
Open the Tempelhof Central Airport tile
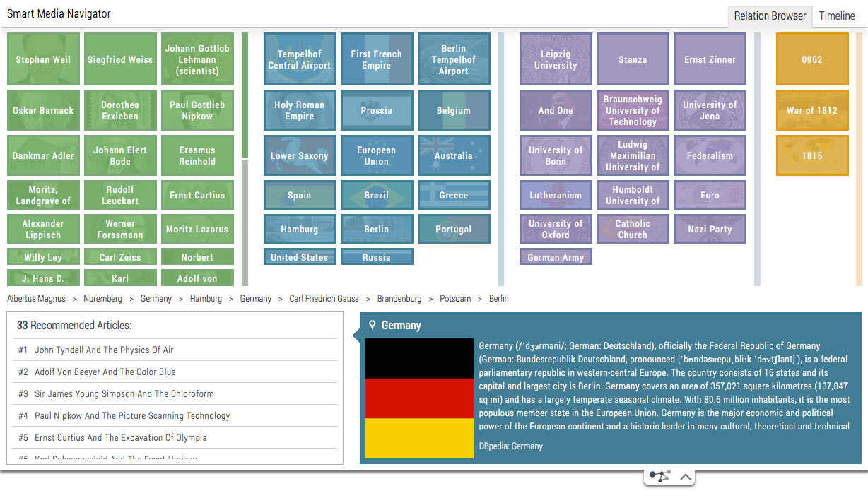point(300,59)
